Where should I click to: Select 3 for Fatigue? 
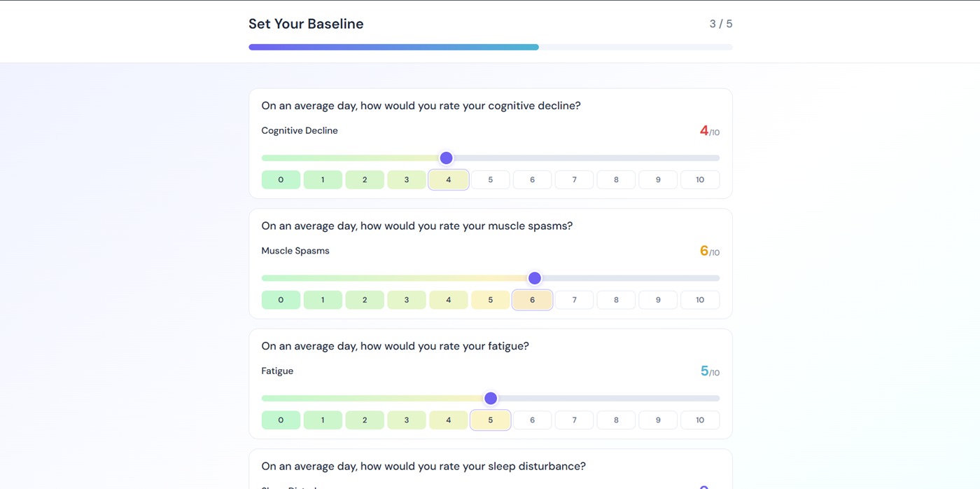click(407, 420)
